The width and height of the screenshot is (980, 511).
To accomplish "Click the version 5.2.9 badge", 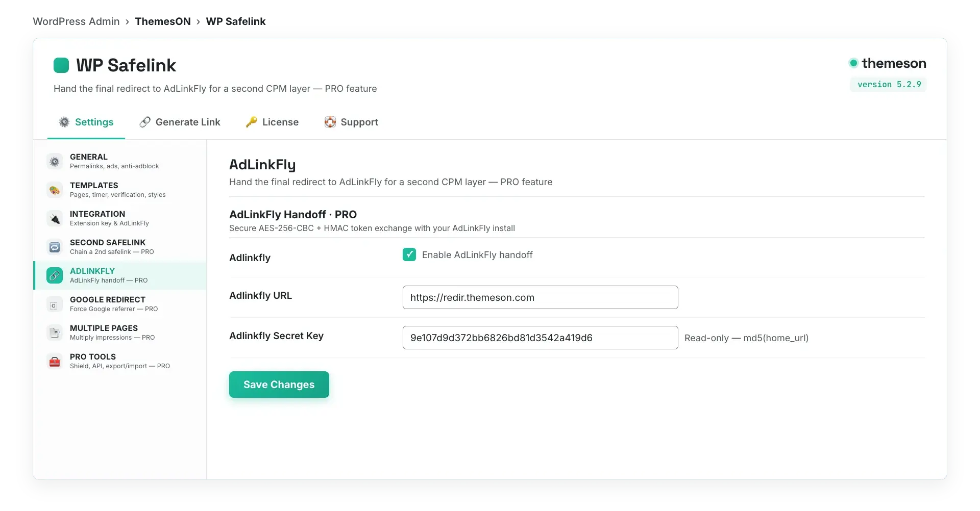I will coord(888,85).
